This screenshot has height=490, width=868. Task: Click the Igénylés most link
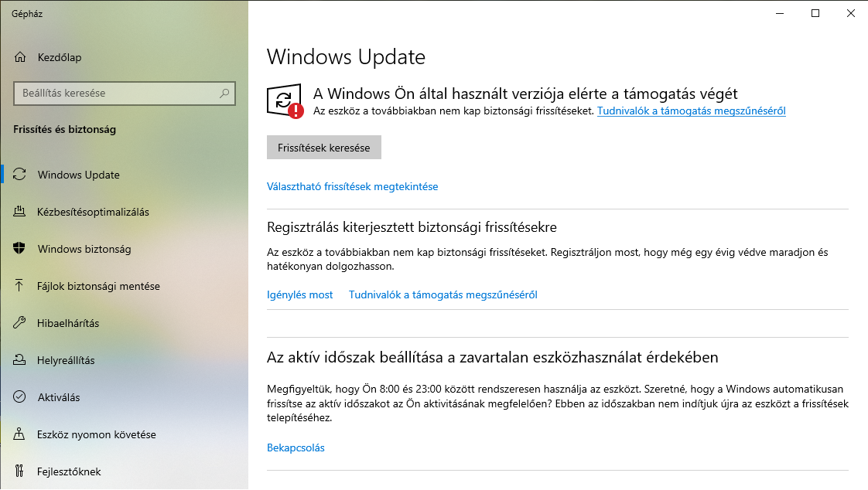point(299,294)
